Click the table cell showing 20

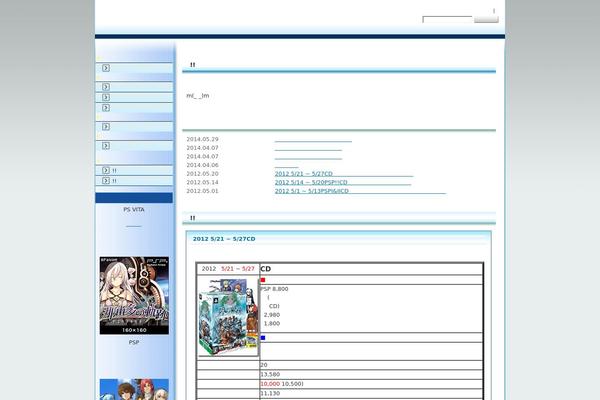(x=371, y=365)
